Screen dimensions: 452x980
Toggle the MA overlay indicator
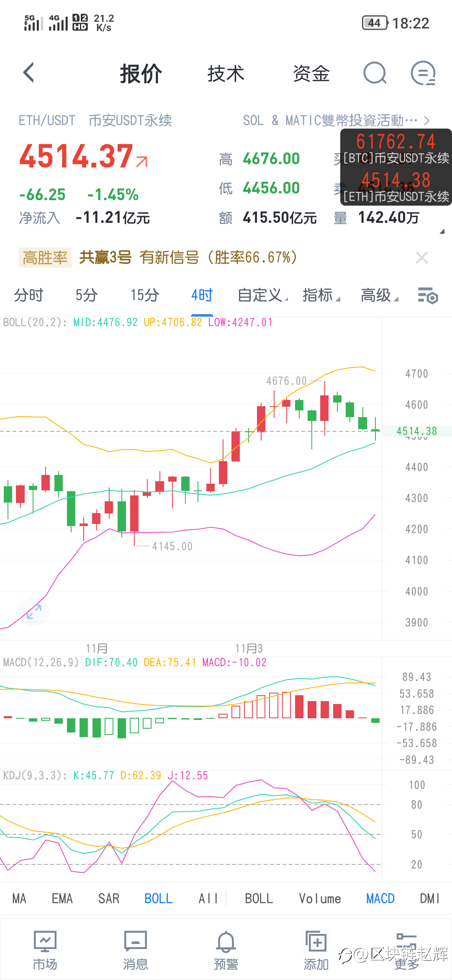(x=19, y=898)
